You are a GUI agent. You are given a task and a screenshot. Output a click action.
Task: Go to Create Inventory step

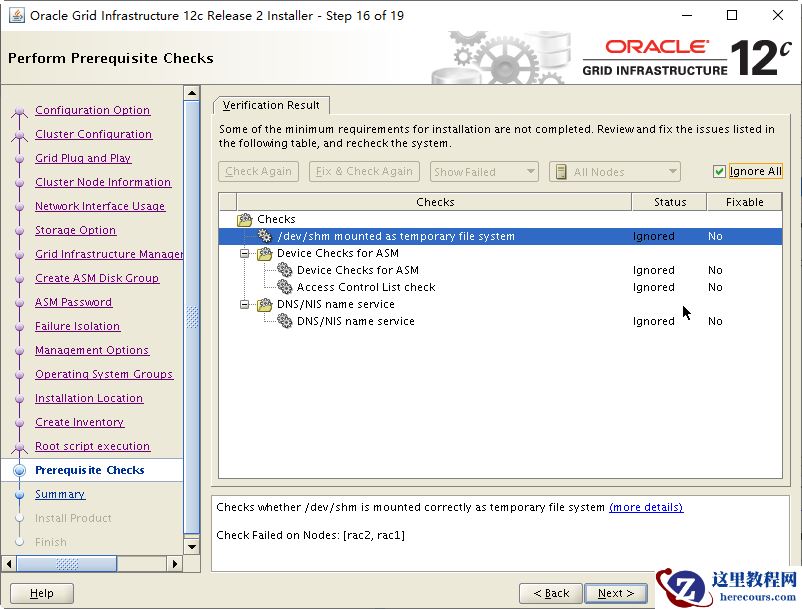click(x=80, y=422)
